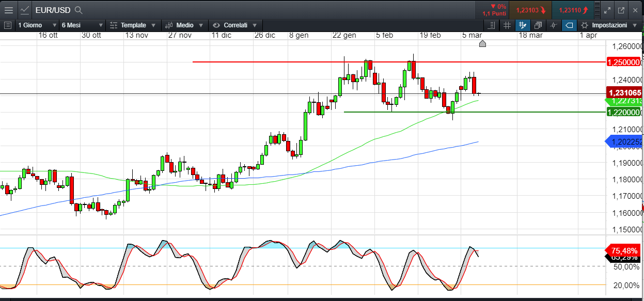Open the 1 Giorno timeframe dropdown
Screen dimensions: 644x301
37,25
